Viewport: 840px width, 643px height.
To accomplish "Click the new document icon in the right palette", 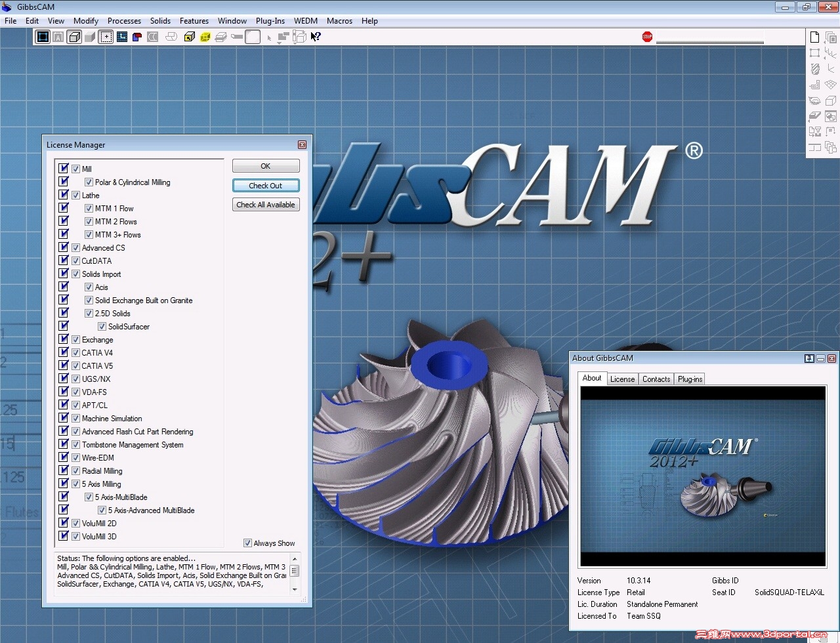I will tap(814, 37).
